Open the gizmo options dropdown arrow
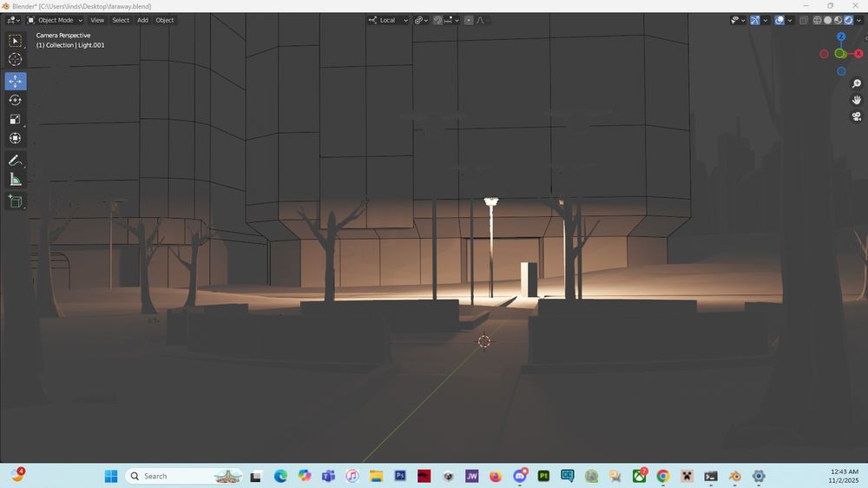The height and width of the screenshot is (488, 868). (765, 20)
